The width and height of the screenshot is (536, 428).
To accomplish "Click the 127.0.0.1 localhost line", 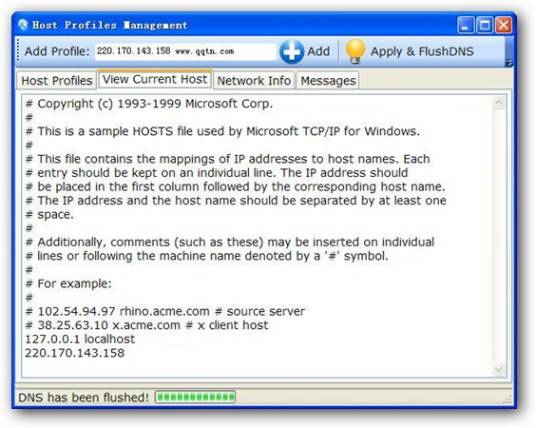I will point(80,339).
